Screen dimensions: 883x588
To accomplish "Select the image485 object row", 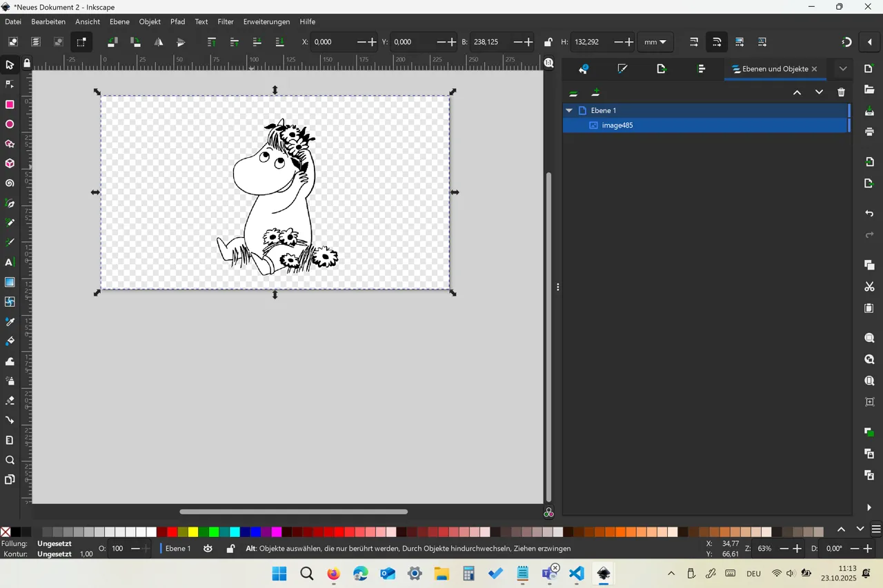I will pos(705,125).
